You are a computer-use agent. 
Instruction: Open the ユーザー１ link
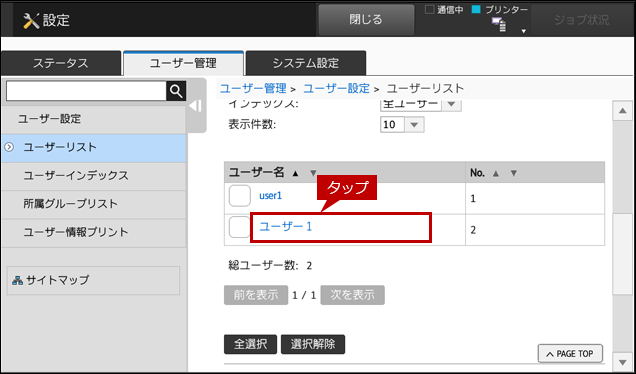[286, 227]
